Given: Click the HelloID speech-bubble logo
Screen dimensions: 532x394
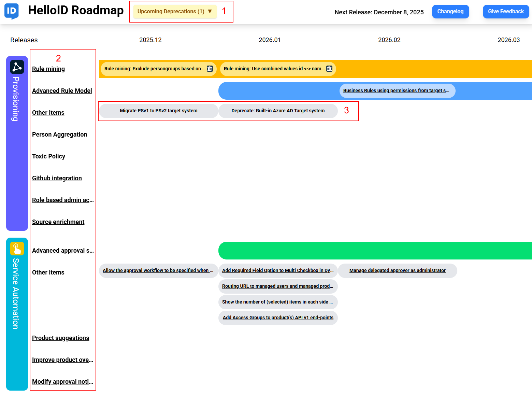Looking at the screenshot, I should coord(11,11).
